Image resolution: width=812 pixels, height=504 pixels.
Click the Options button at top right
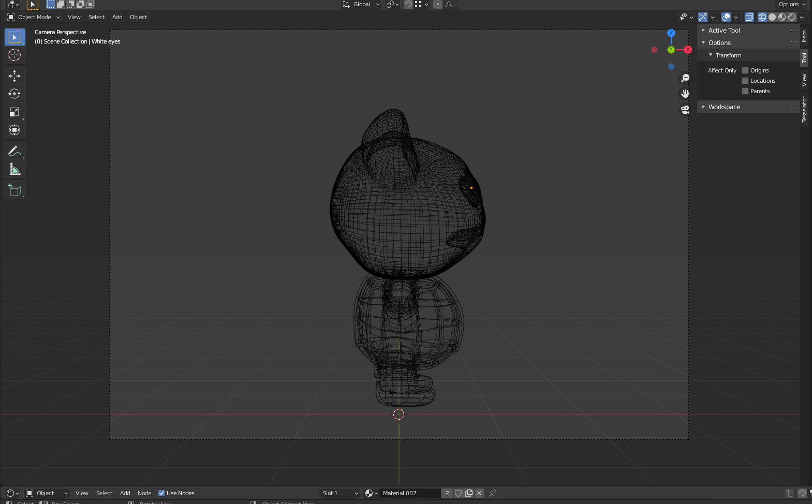[x=792, y=4]
